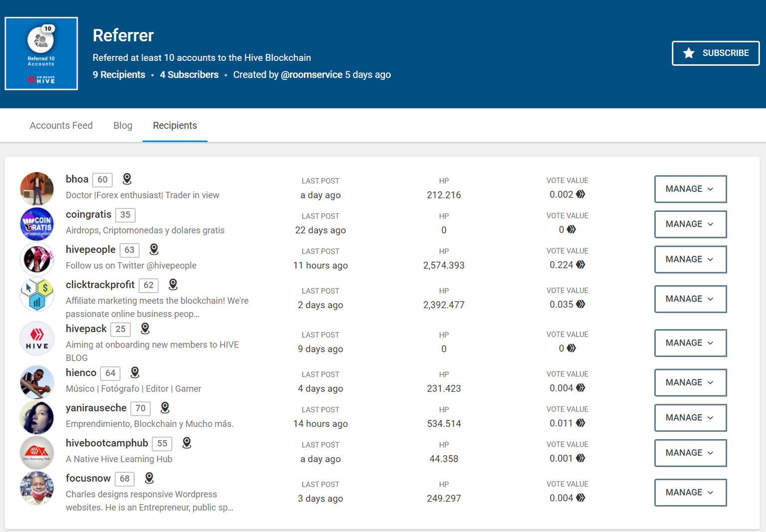Viewport: 766px width, 532px height.
Task: Click reputation badge 70 next to yanirauseche
Action: (x=141, y=408)
